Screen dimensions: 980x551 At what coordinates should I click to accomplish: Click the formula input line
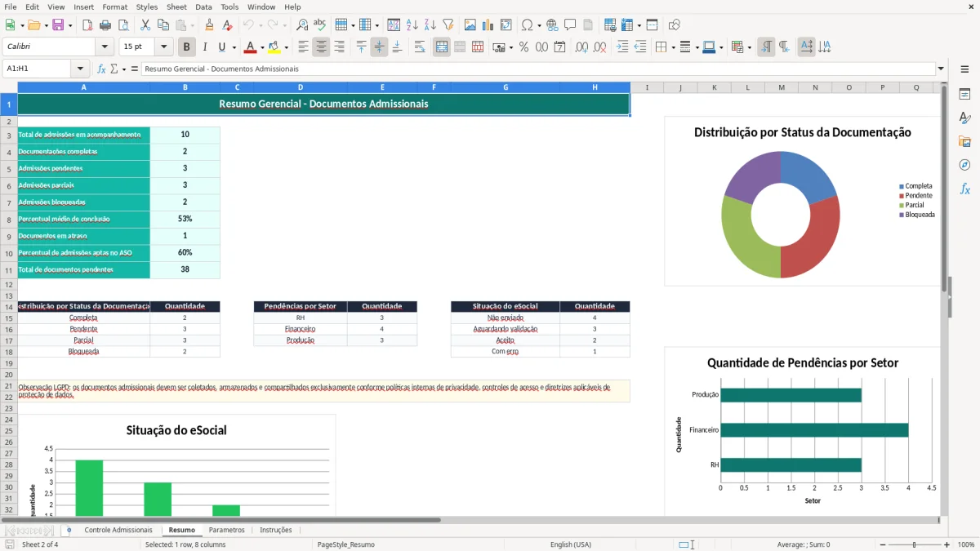tap(538, 69)
